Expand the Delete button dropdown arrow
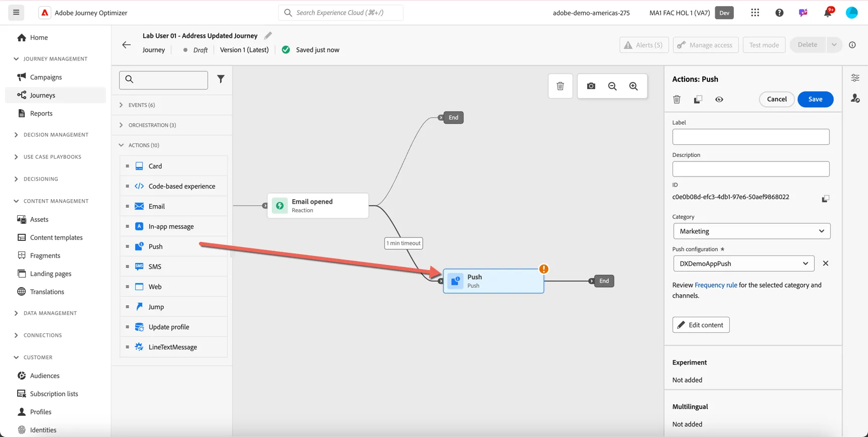Screen dimensions: 868x437 coord(834,45)
